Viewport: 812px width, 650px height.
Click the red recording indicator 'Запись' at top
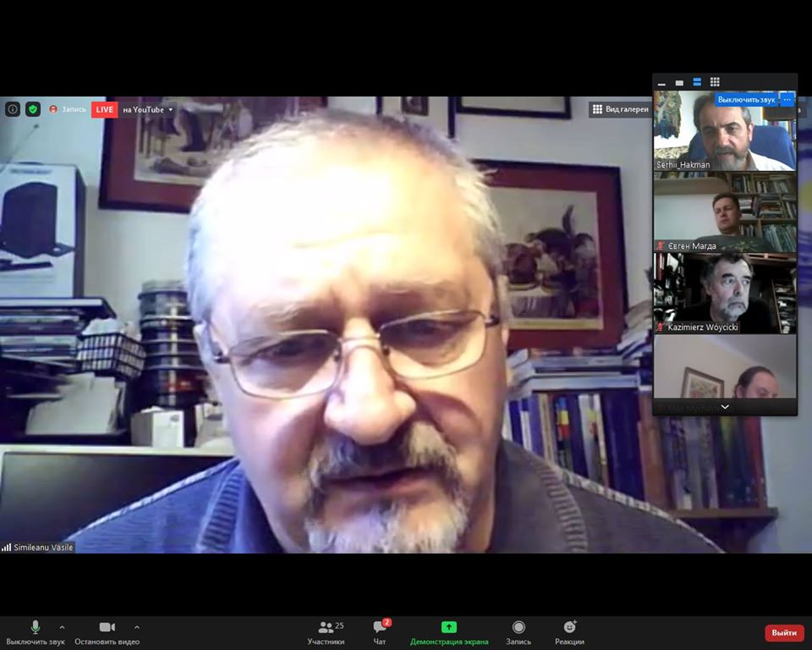coord(68,109)
